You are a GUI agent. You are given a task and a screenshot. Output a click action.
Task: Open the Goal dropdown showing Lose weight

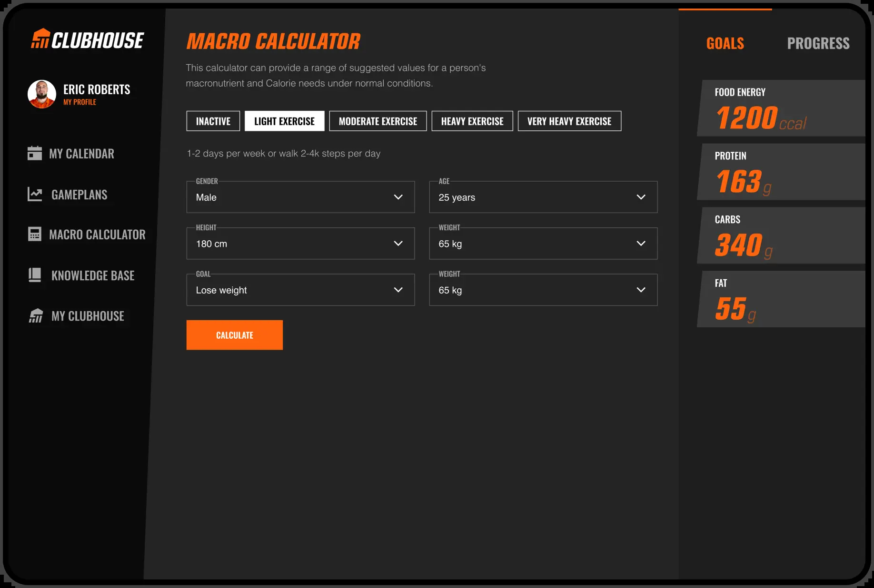300,290
